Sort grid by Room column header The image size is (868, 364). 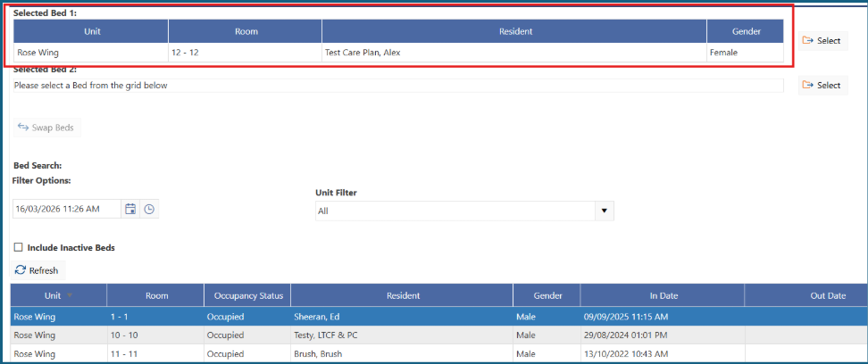click(x=155, y=295)
